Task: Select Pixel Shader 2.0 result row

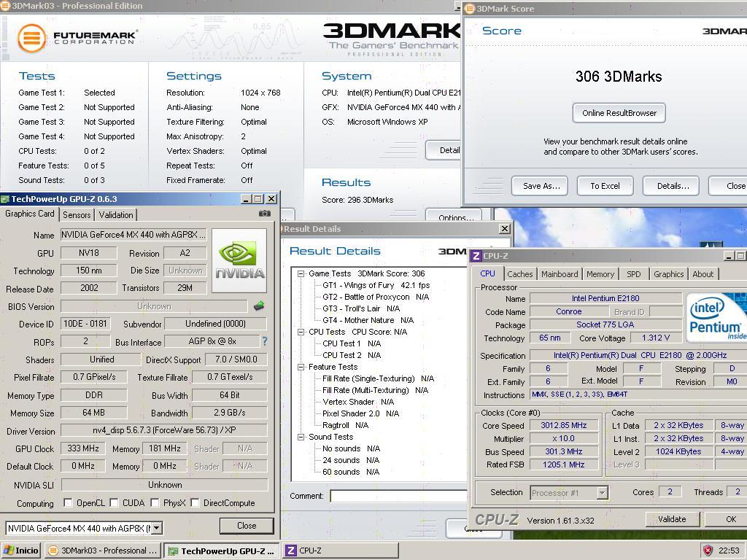Action: (x=360, y=414)
